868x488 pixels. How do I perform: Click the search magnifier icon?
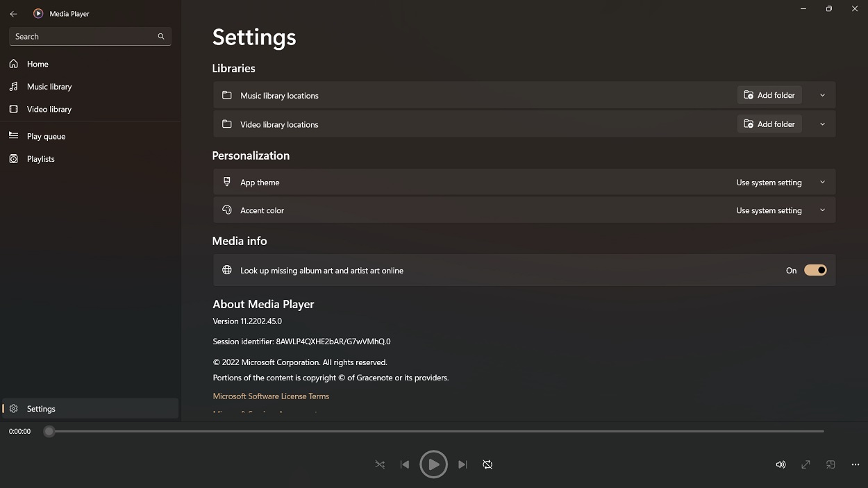[x=161, y=37]
